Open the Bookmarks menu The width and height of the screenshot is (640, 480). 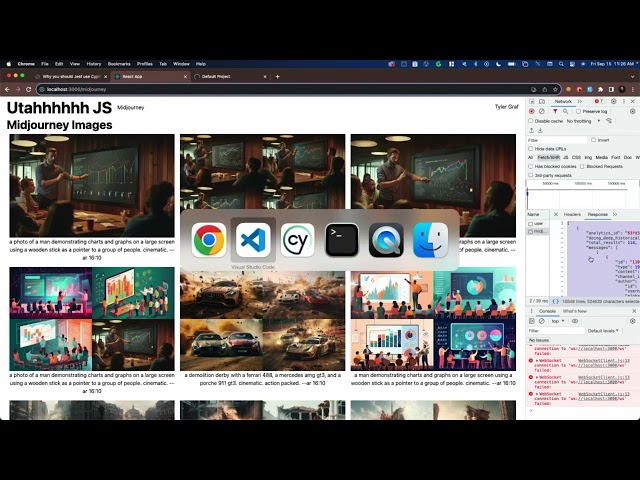pos(119,64)
